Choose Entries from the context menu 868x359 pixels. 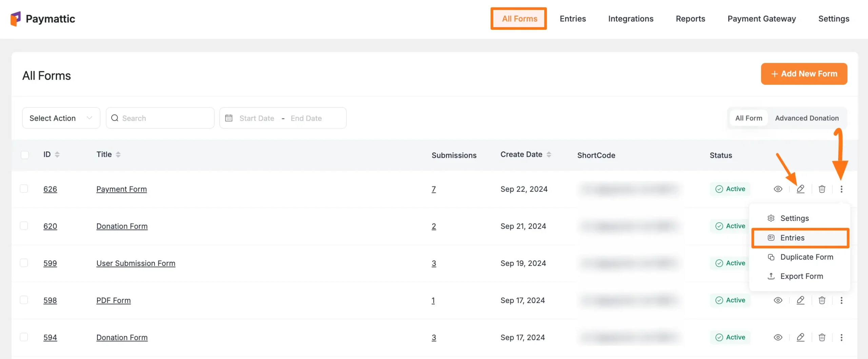click(x=792, y=238)
